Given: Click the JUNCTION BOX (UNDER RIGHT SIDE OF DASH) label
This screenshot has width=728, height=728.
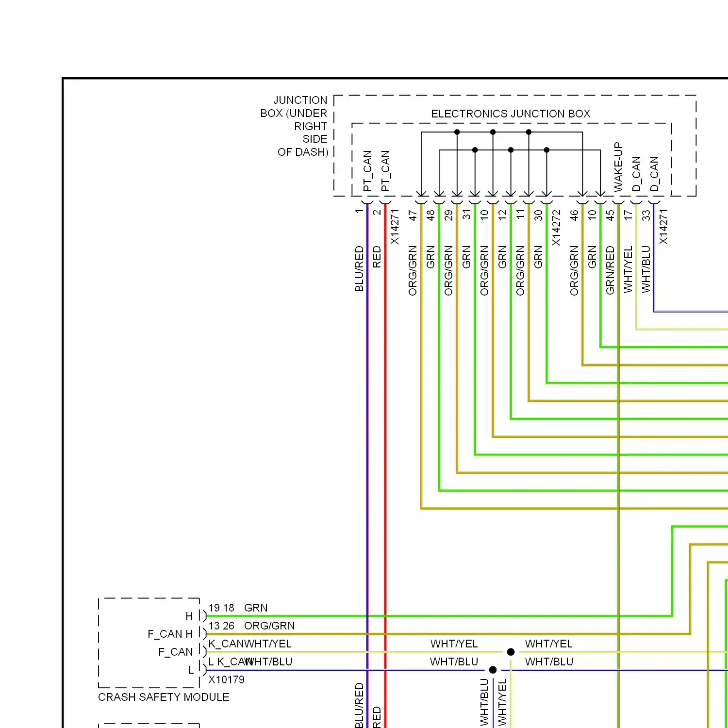Looking at the screenshot, I should pyautogui.click(x=294, y=126).
